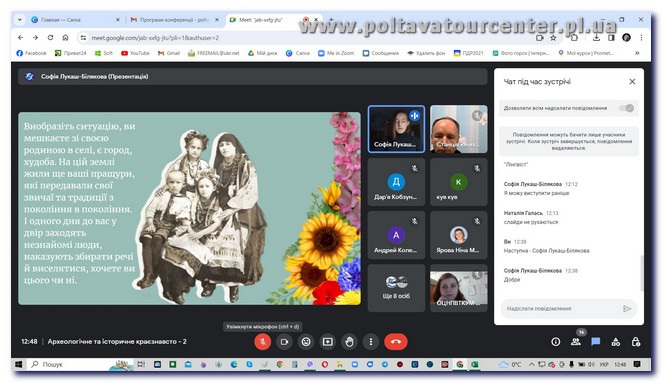This screenshot has width=663, height=383.
Task: Show the participants list icon
Action: click(x=575, y=342)
